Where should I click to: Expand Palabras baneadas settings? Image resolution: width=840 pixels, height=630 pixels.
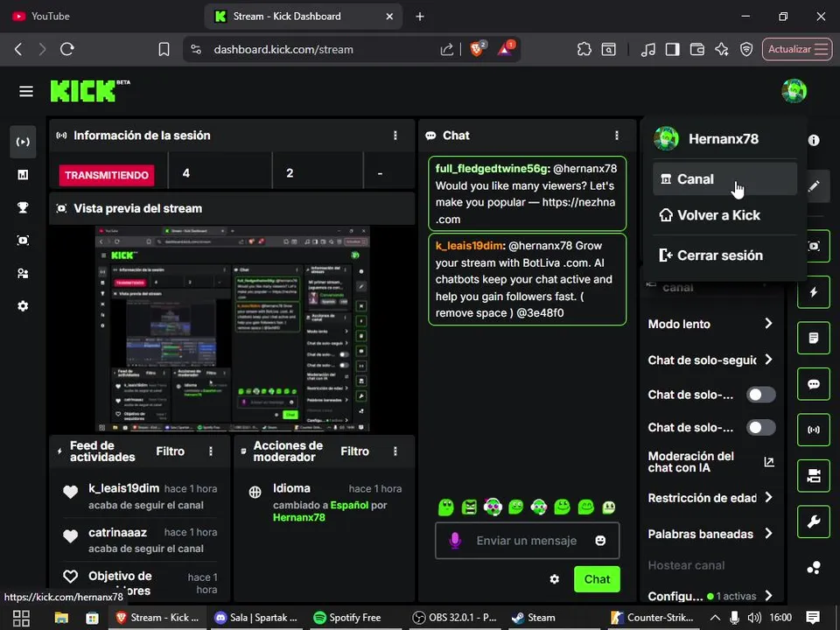(x=710, y=534)
